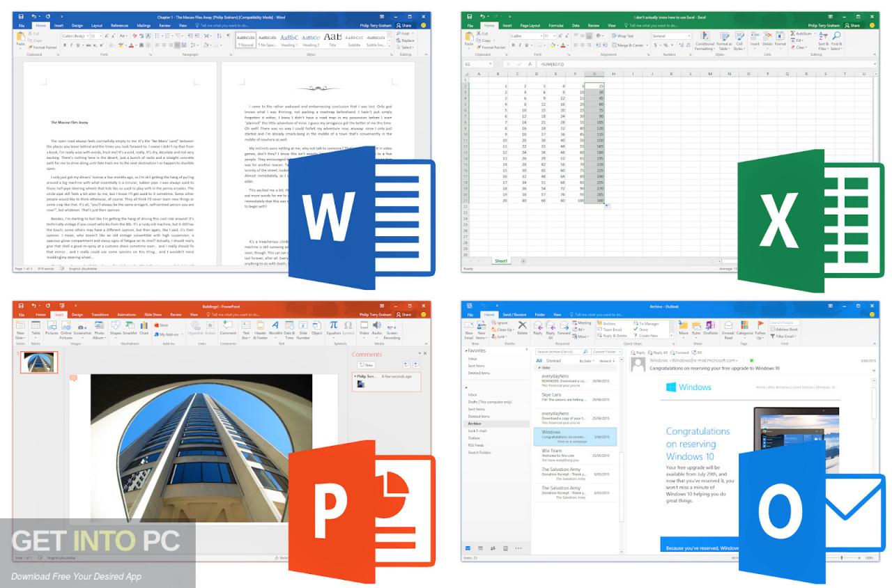The image size is (892, 588).
Task: Toggle Bold in the Word font group
Action: pos(64,45)
